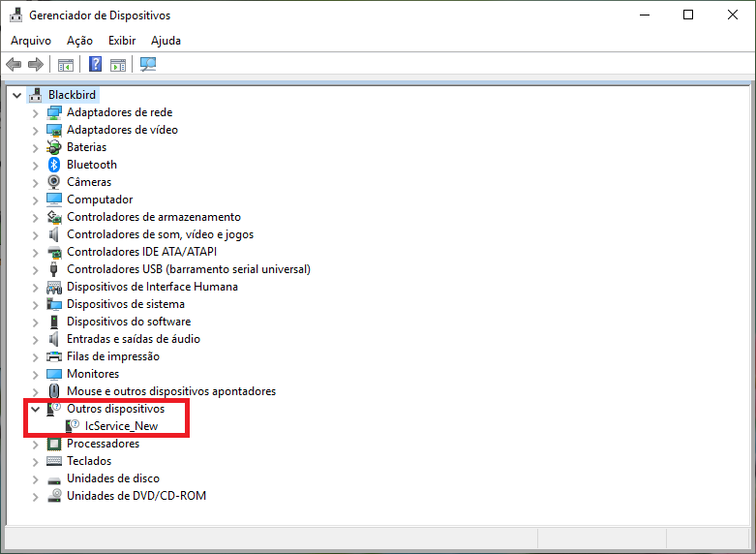Image resolution: width=756 pixels, height=554 pixels.
Task: Collapse the Outros dispositivos category
Action: point(35,409)
